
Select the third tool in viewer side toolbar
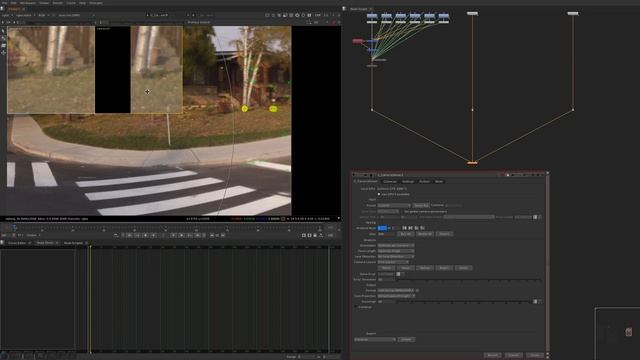pos(3,45)
